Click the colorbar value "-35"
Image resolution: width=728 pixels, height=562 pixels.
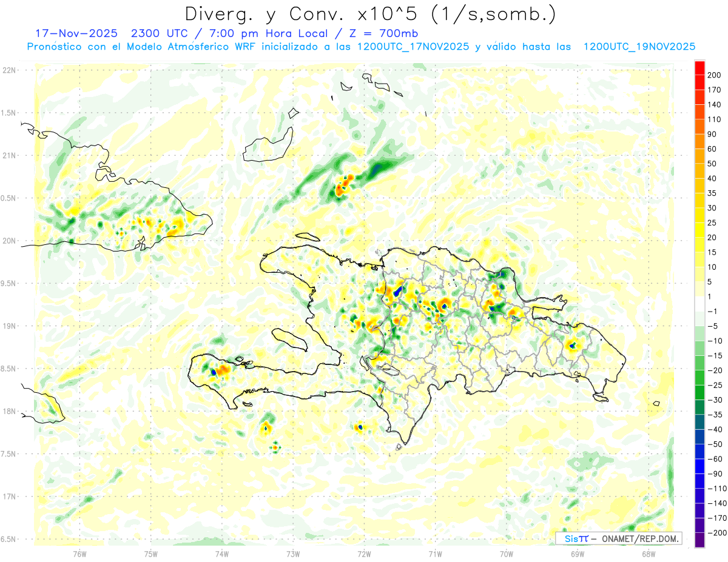point(715,415)
